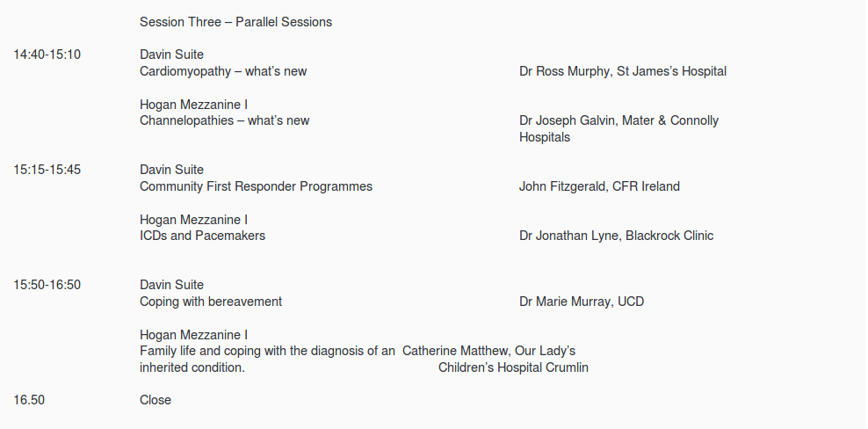868x429 pixels.
Task: Click the 14:40-15:10 time slot
Action: click(x=47, y=55)
